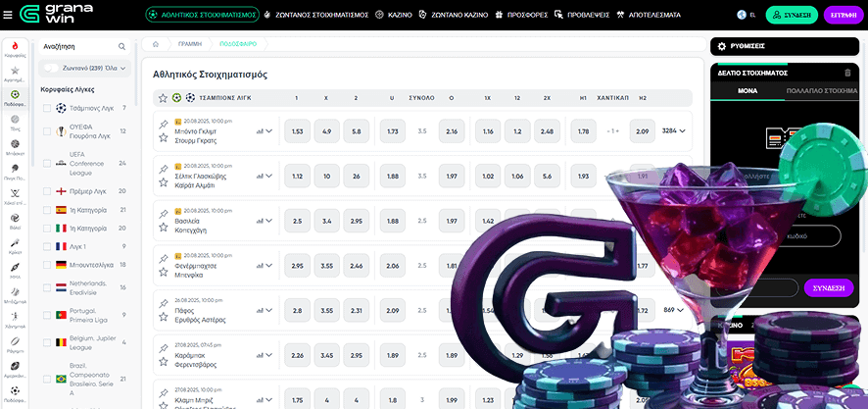The height and width of the screenshot is (409, 868).
Task: Check the Λιγκ 1 checkbox
Action: [47, 246]
